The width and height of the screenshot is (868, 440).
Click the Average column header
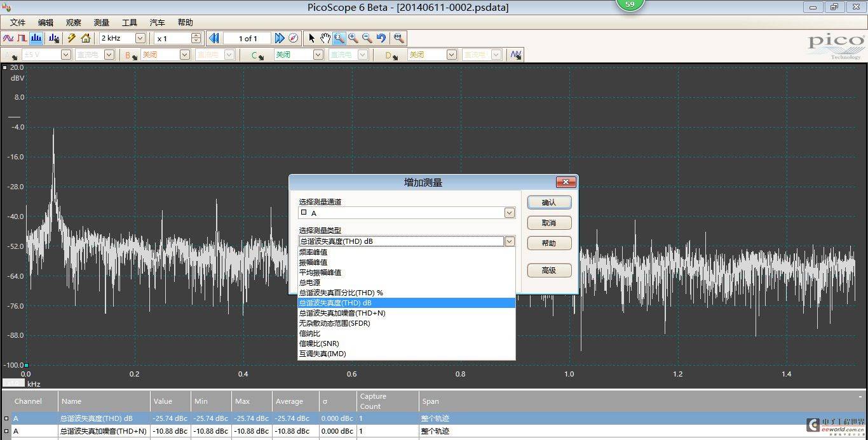click(x=294, y=401)
